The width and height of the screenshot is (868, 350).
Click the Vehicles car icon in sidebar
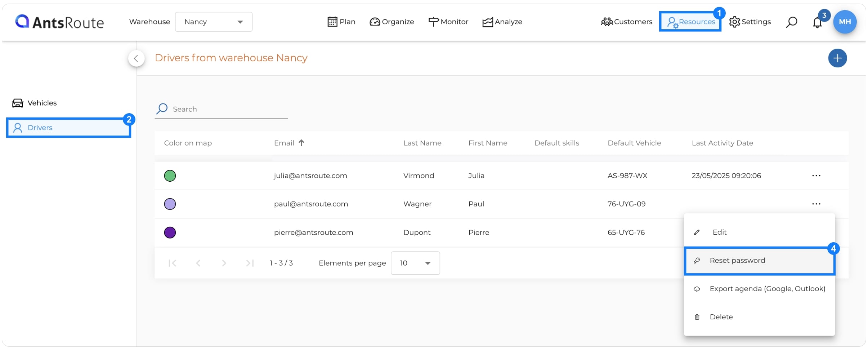coord(18,103)
